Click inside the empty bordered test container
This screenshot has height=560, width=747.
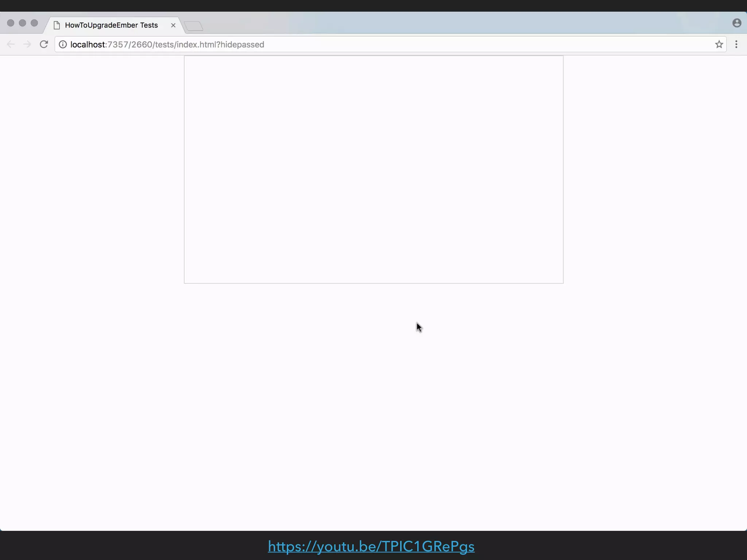tap(373, 170)
